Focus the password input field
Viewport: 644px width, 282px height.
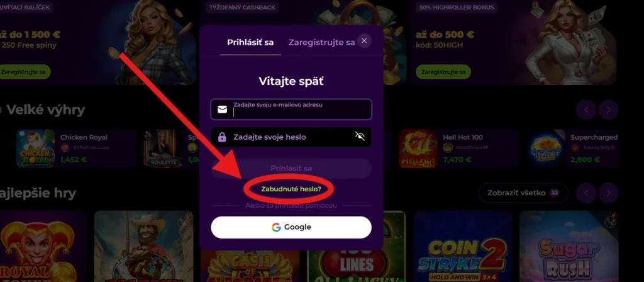pyautogui.click(x=291, y=137)
